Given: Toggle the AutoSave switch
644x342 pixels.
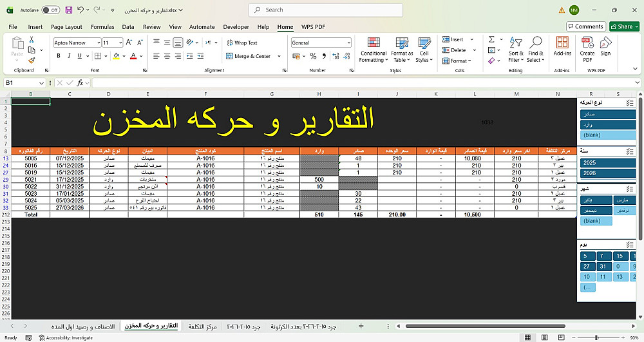Looking at the screenshot, I should coord(50,10).
